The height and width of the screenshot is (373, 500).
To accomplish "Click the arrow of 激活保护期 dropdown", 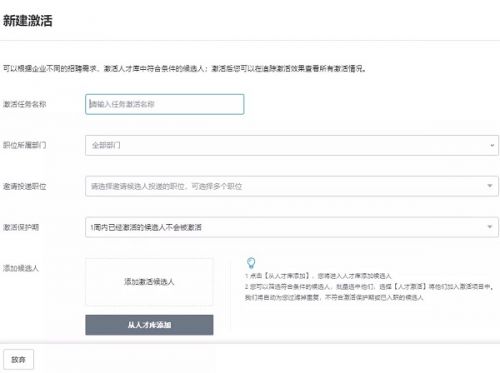I will [x=490, y=227].
